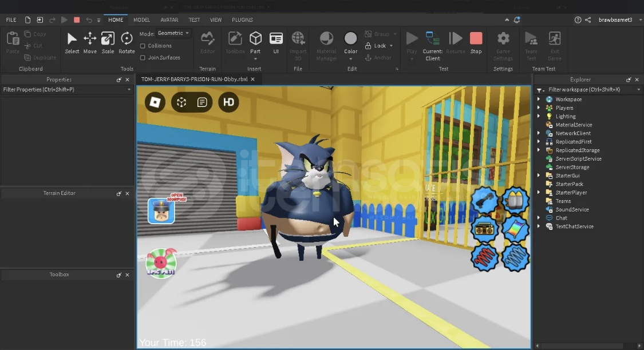644x350 pixels.
Task: Click the Epic Pet badge
Action: point(161,264)
